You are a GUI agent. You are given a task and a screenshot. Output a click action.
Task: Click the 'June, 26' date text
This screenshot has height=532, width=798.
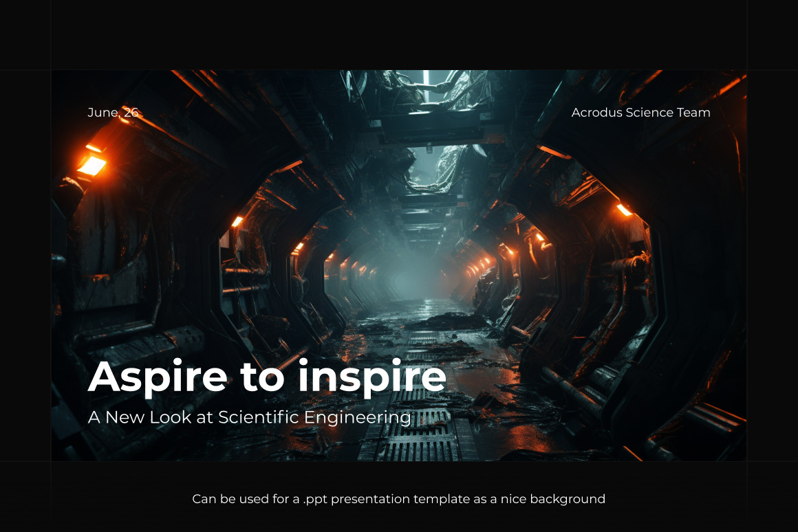tap(113, 113)
